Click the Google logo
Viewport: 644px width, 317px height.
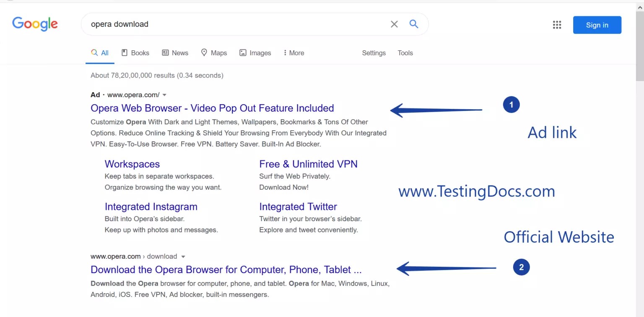tap(35, 24)
